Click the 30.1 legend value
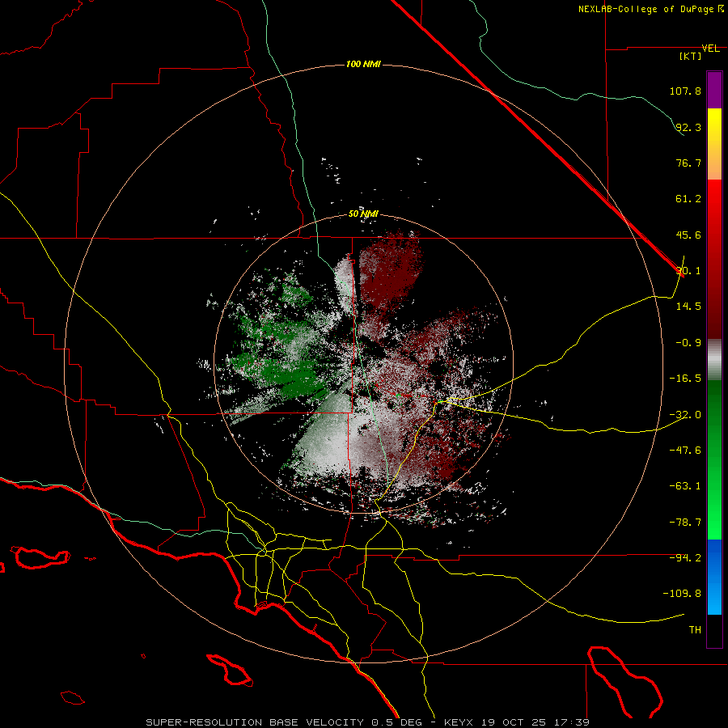Screen dimensions: 728x728 pyautogui.click(x=688, y=271)
